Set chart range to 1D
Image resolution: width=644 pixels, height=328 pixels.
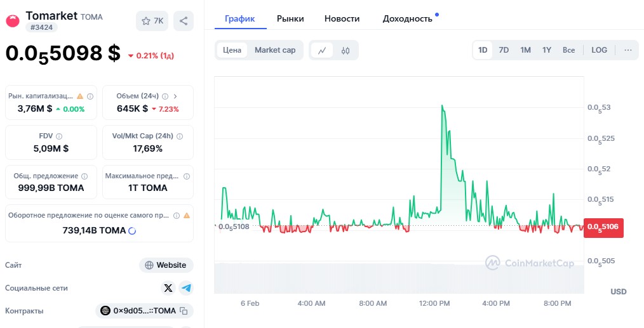click(483, 50)
